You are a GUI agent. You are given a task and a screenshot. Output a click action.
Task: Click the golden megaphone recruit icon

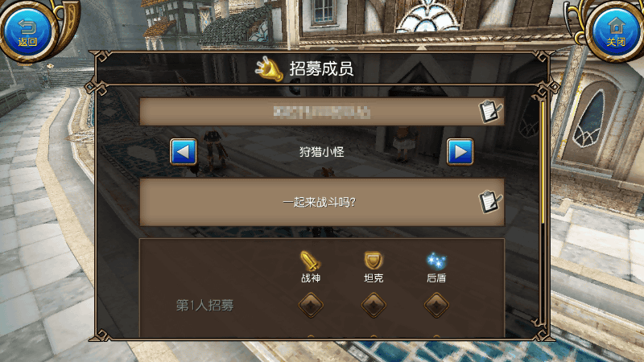(270, 68)
